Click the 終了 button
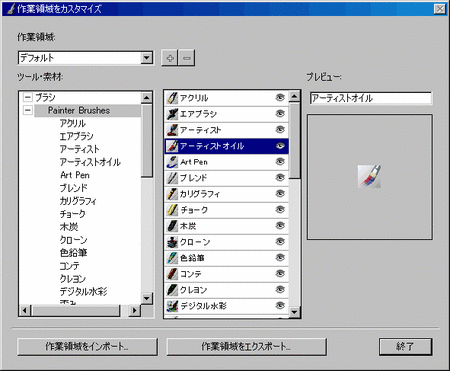 [x=405, y=347]
